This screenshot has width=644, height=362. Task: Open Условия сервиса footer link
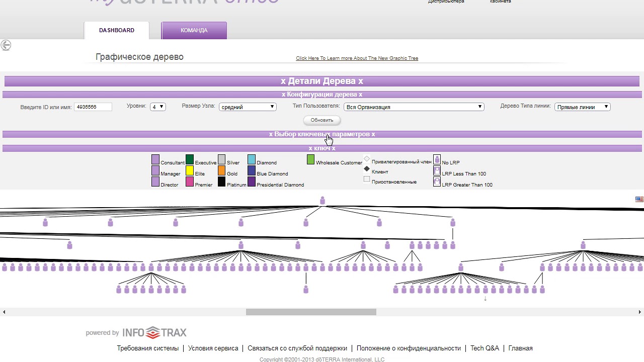[x=213, y=348]
